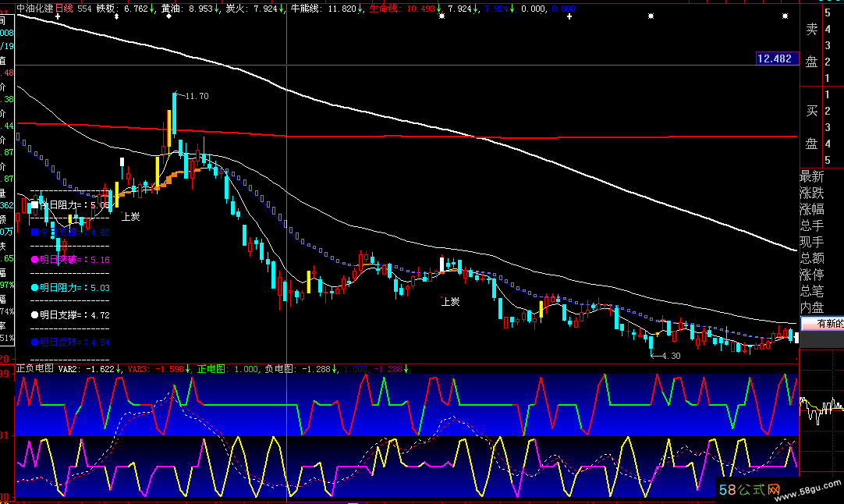This screenshot has height=504, width=844.
Task: Click the cyan circle beside 明日阻力 5.03
Action: click(34, 288)
